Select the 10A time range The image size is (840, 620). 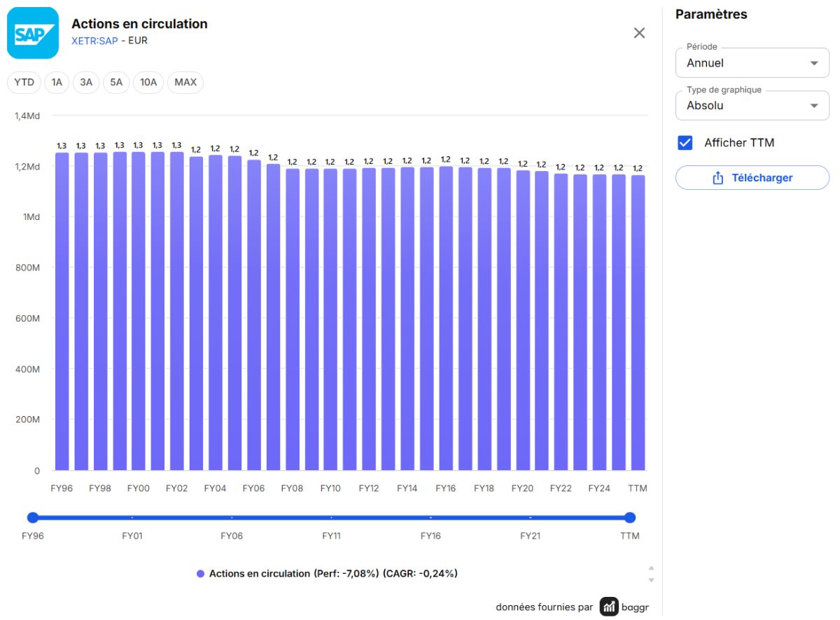point(148,83)
